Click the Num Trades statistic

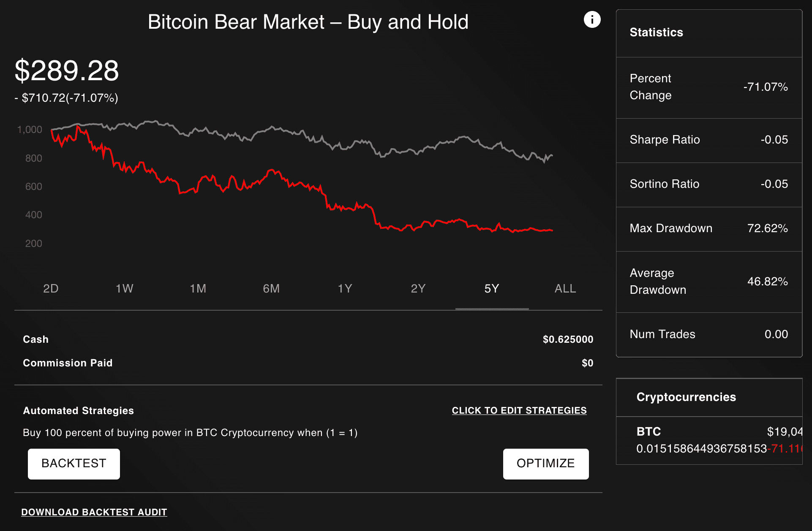[708, 334]
